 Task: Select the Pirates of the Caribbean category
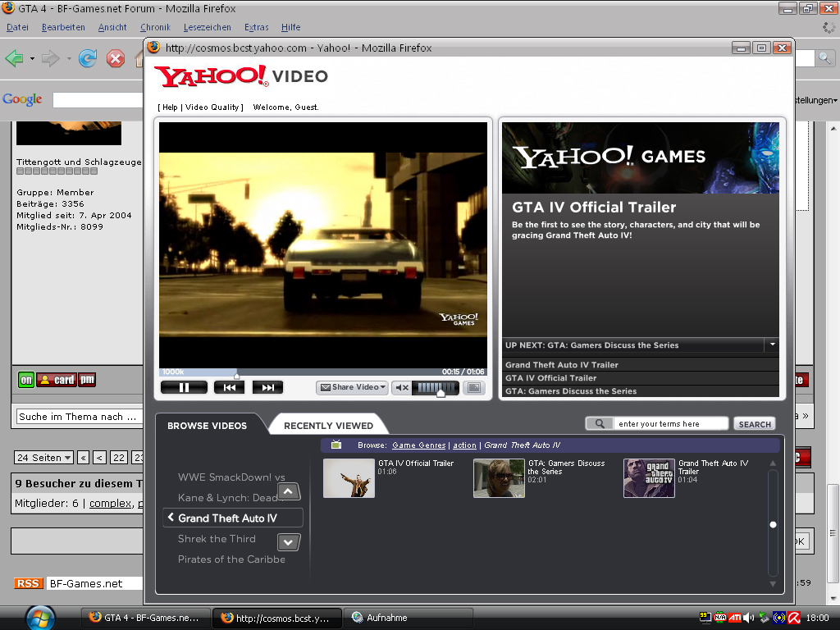tap(231, 559)
